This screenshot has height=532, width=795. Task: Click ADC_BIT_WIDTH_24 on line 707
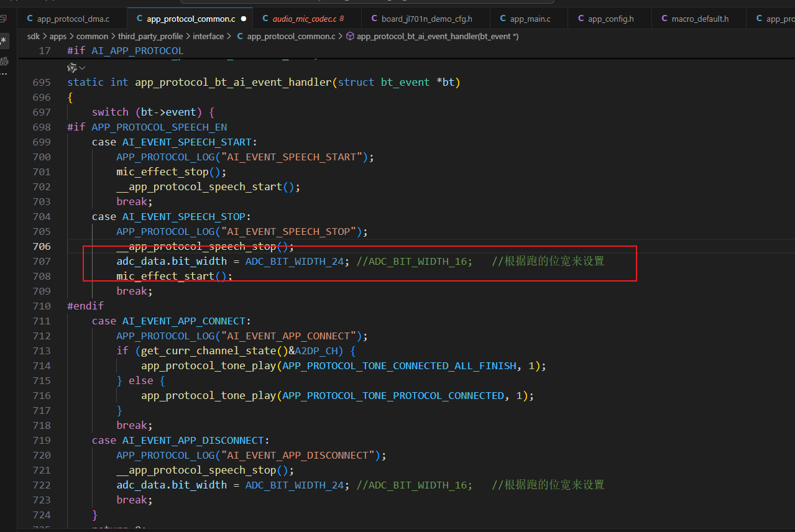(295, 261)
